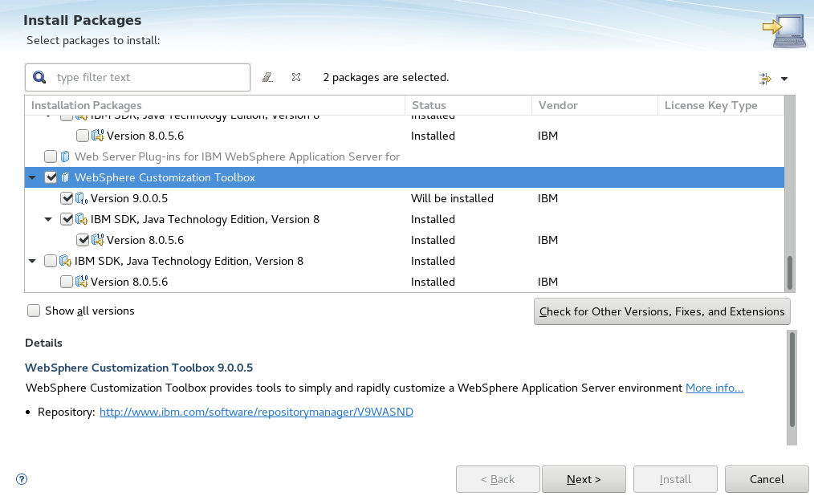Uncheck the checked IBM SDK Java Technology Edition box
The image size is (814, 504).
click(67, 219)
